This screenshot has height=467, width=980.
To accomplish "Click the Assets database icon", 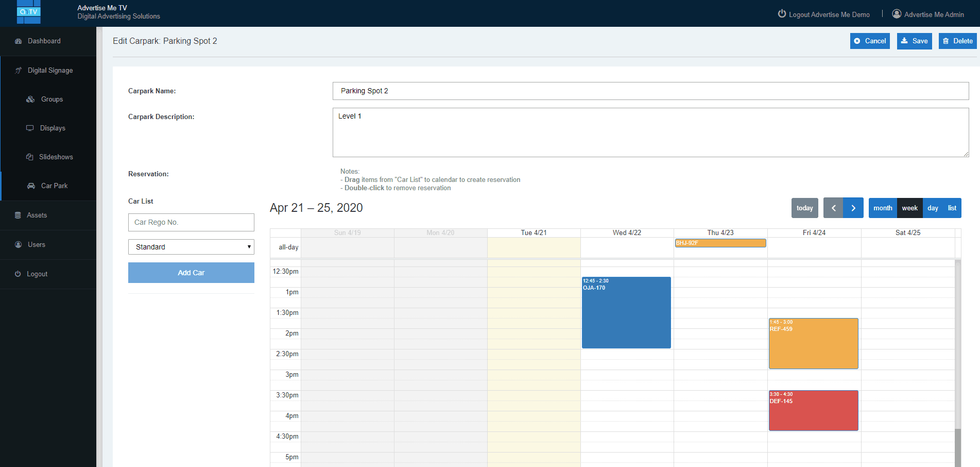I will pos(18,215).
